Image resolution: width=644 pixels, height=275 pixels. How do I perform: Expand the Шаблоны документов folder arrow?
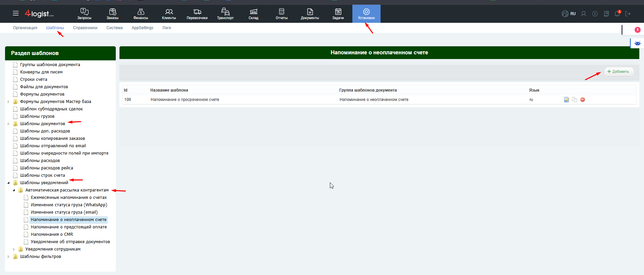9,124
